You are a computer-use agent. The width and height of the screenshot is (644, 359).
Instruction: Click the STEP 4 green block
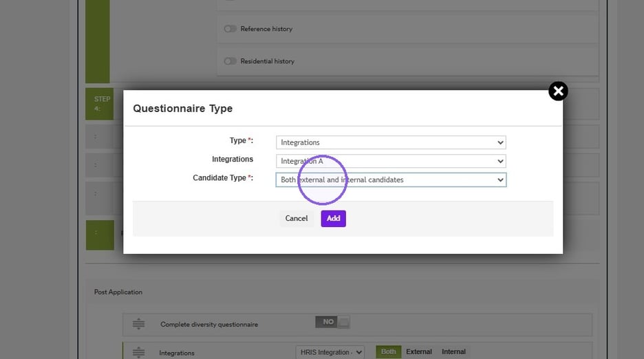click(x=99, y=104)
